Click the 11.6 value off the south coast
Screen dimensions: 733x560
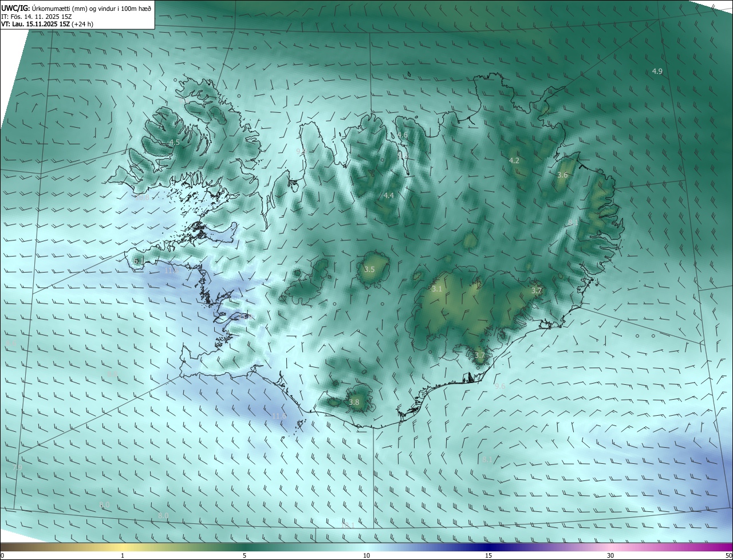pos(279,416)
